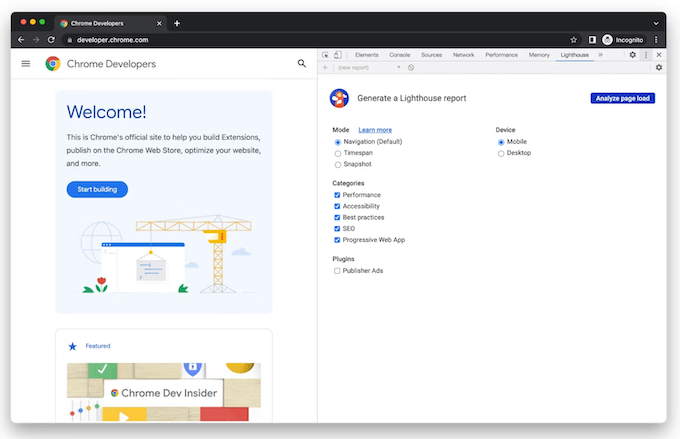Click the clear all reports icon
Image resolution: width=680 pixels, height=439 pixels.
[411, 67]
